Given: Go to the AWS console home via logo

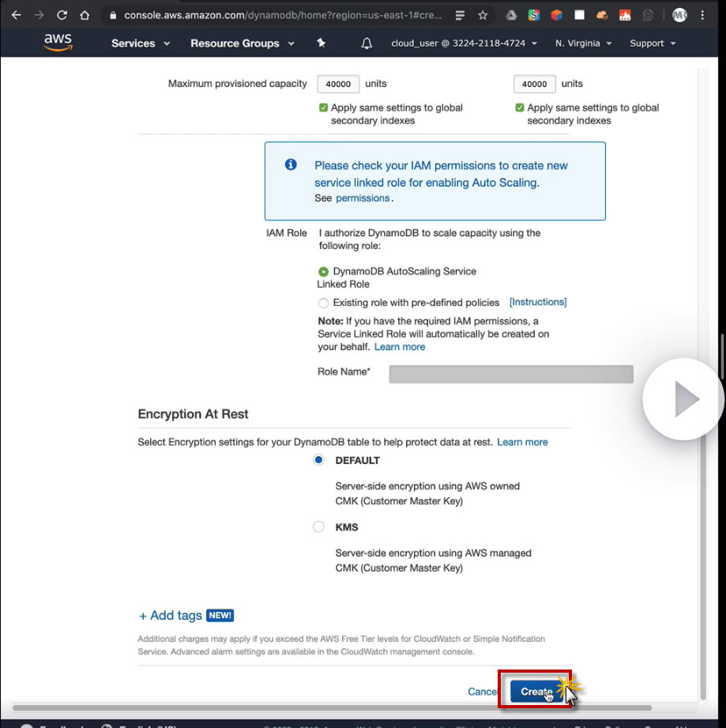Looking at the screenshot, I should tap(58, 42).
